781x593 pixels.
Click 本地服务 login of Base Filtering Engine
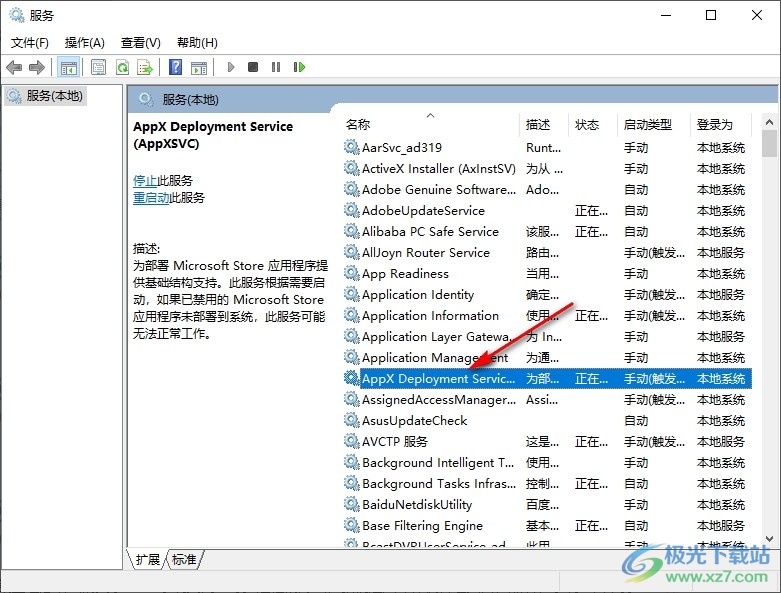coord(721,525)
